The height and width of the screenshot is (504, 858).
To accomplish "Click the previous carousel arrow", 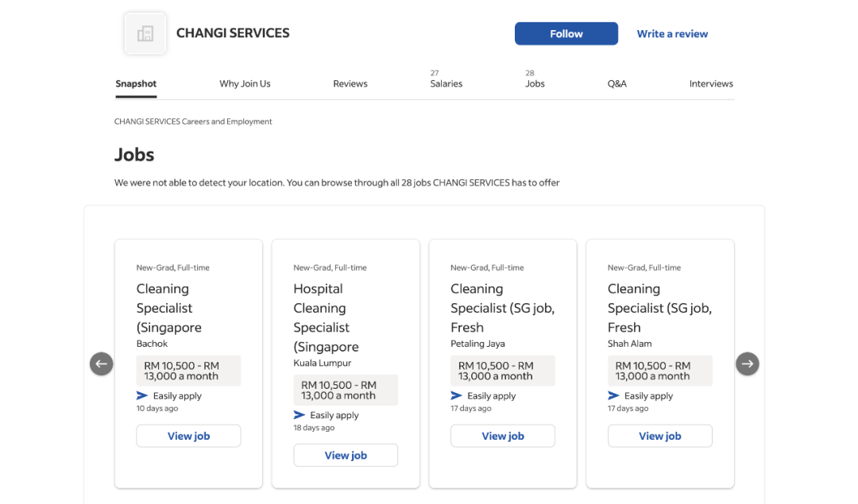I will click(101, 364).
